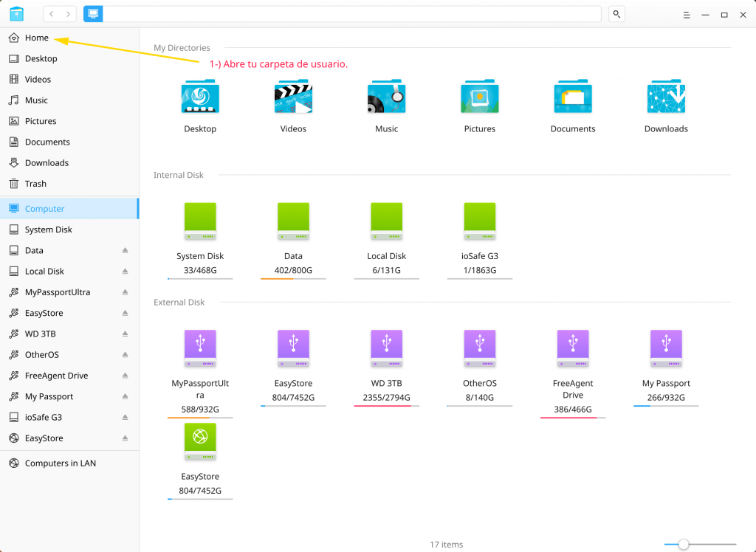756x552 pixels.
Task: Eject FreeAgent Drive from the sidebar
Action: tap(126, 376)
